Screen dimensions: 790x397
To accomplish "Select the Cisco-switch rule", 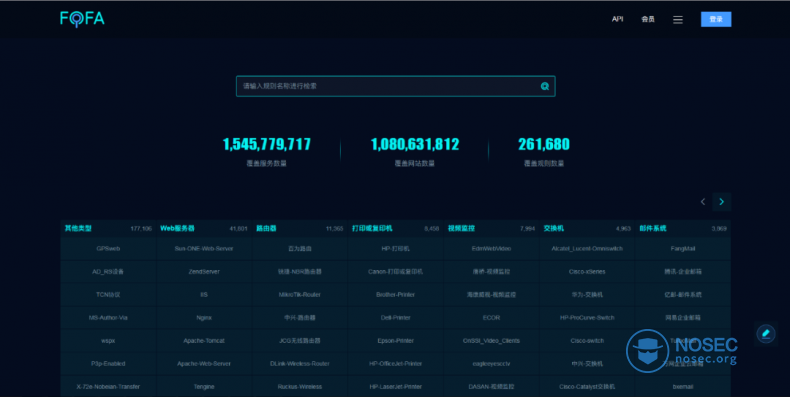I will 587,341.
